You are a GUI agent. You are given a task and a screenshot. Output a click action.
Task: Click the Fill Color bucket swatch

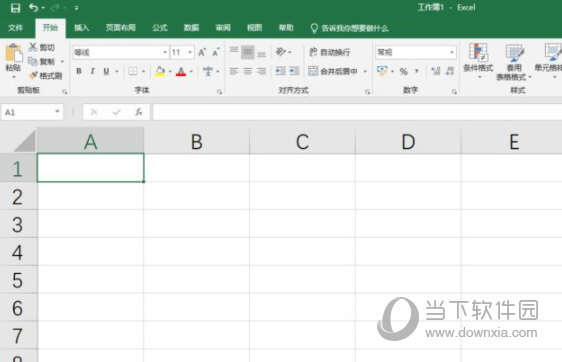pos(160,71)
